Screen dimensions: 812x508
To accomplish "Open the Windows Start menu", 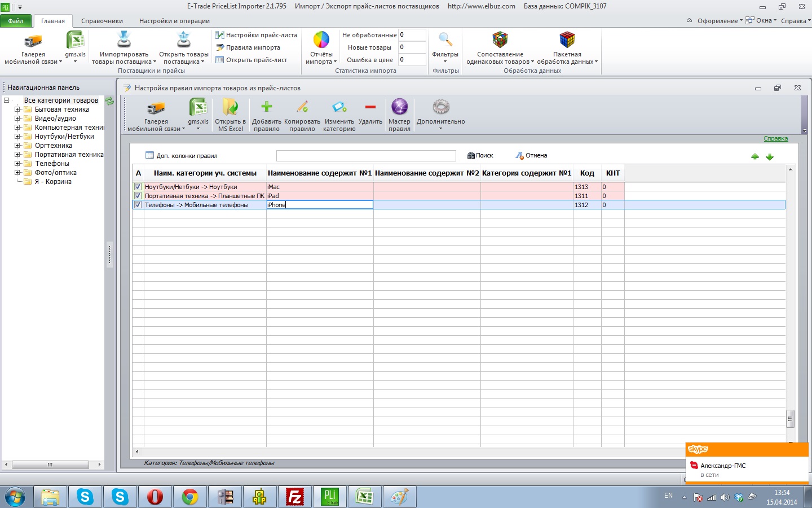I will point(15,497).
